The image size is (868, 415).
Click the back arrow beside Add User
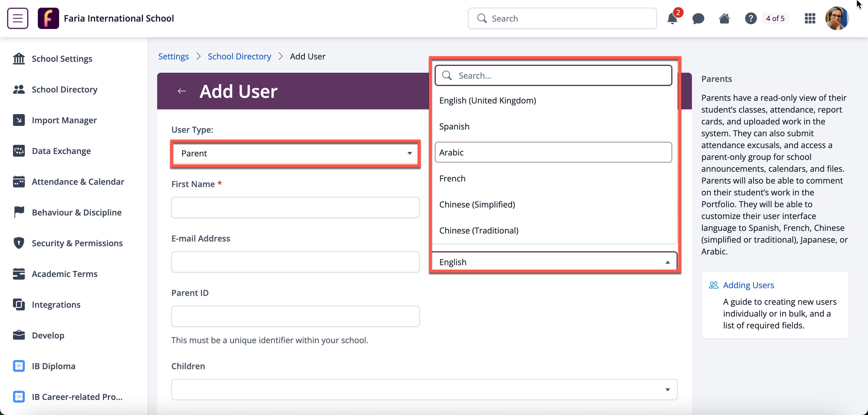pyautogui.click(x=182, y=91)
